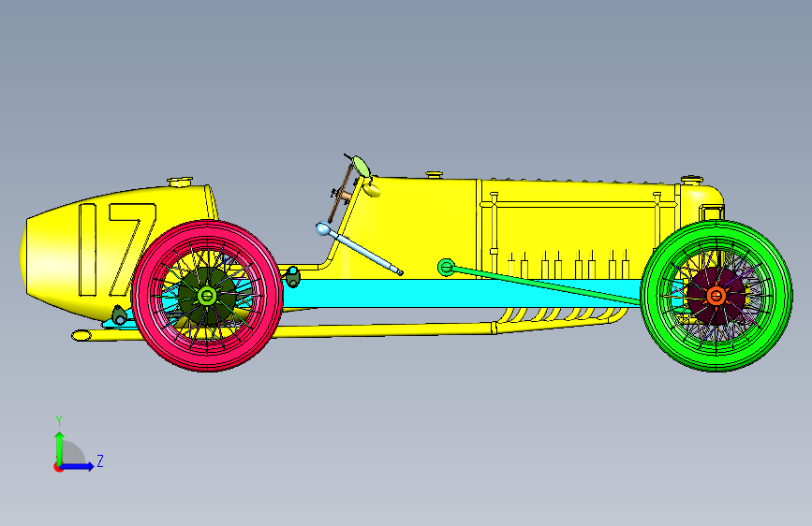Viewport: 812px width, 526px height.
Task: Pick the curved exhaust manifold pipes
Action: (x=562, y=314)
